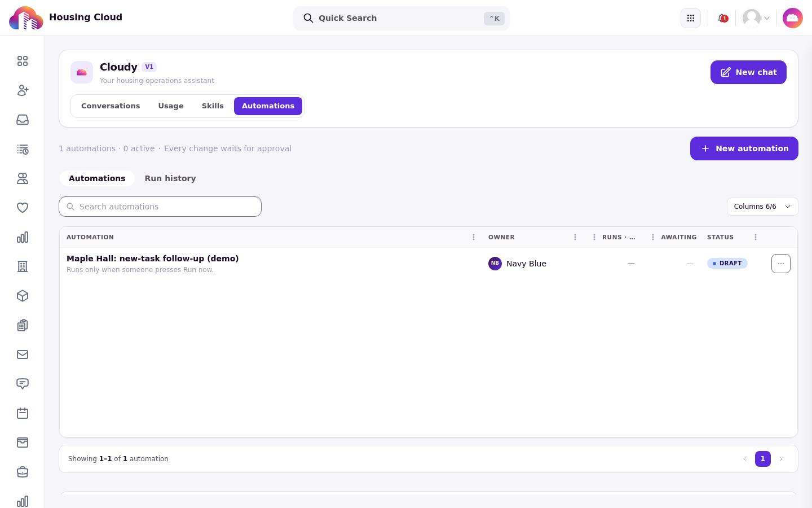Click the previous page arrow
Viewport: 812px width, 508px height.
click(x=745, y=459)
